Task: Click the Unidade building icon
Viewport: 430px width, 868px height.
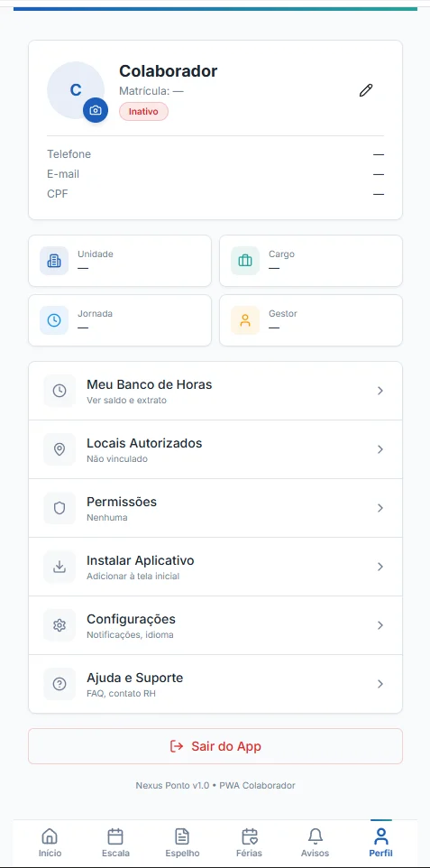Action: pos(54,261)
